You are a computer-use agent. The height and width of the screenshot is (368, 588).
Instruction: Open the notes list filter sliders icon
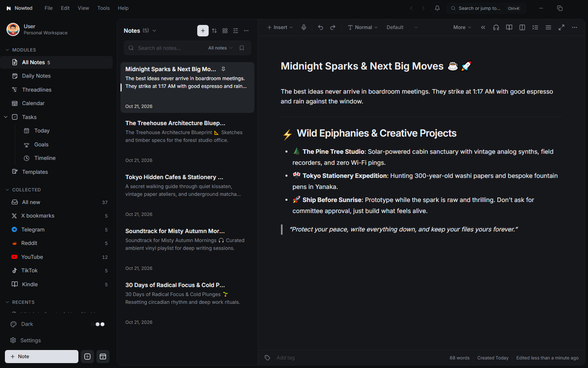point(236,31)
